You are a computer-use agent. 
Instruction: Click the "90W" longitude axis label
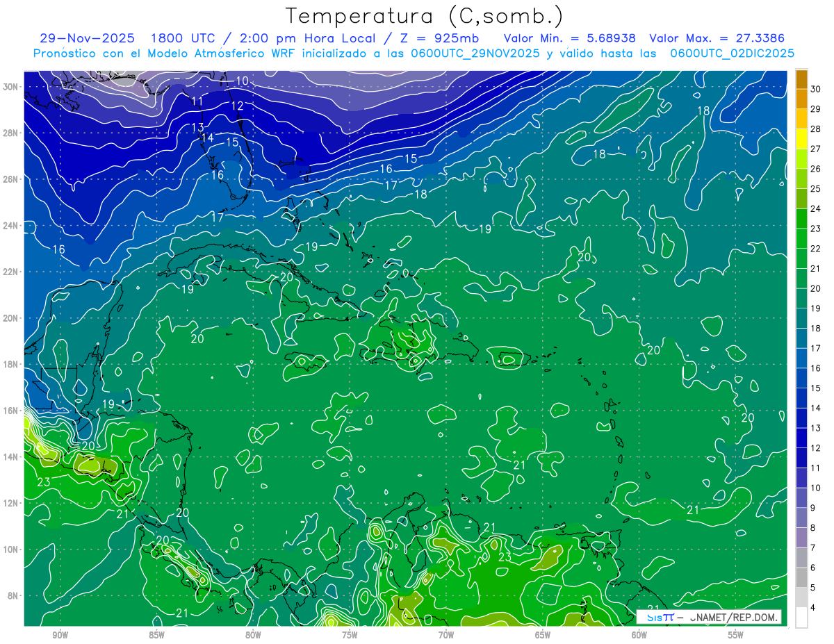pos(60,635)
